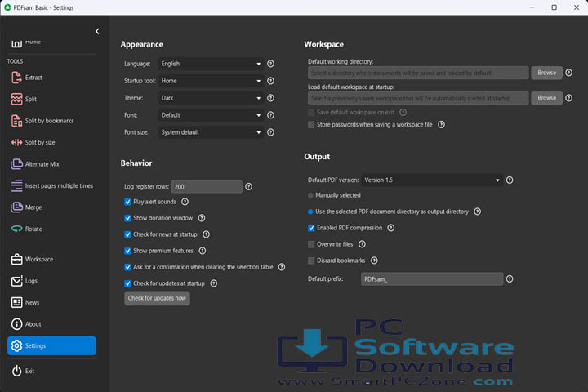Select use PDF document directory as output
The image size is (588, 392).
click(310, 212)
